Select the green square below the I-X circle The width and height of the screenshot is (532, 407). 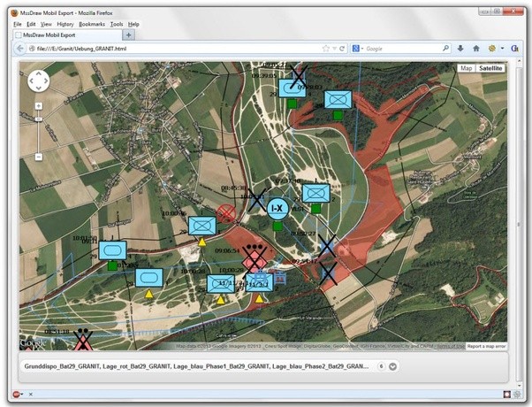[277, 227]
